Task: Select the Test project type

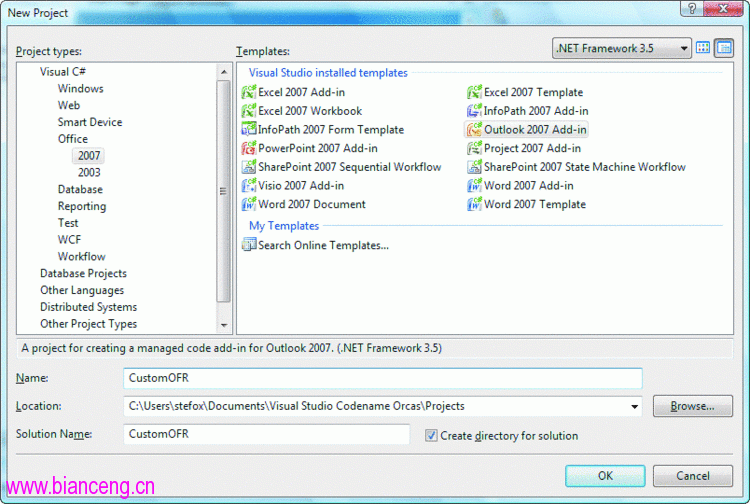Action: click(x=68, y=223)
